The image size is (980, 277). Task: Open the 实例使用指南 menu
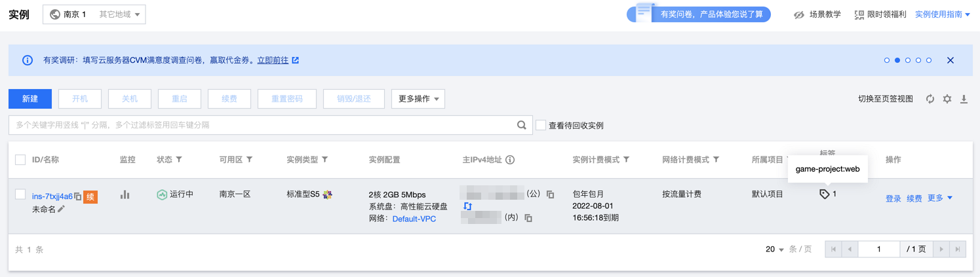click(x=942, y=14)
